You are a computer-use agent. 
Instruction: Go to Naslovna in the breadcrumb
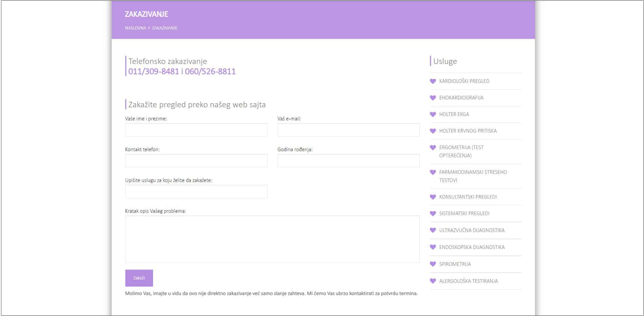coord(135,28)
